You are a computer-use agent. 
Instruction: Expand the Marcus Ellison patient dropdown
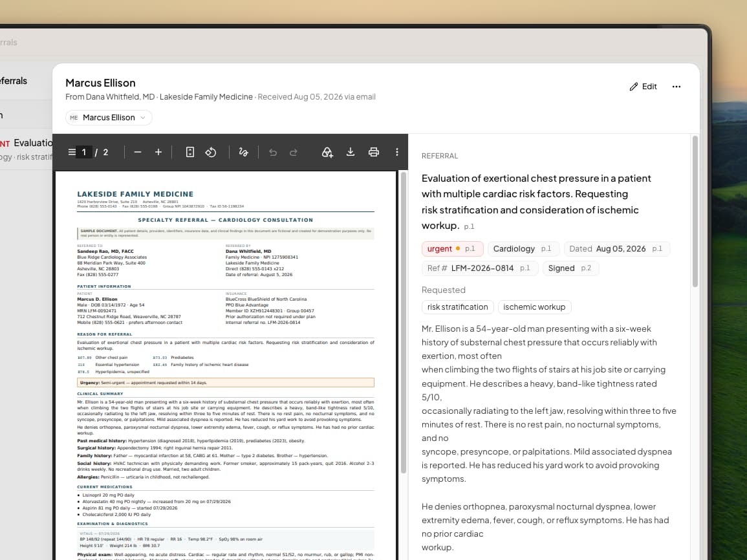[x=109, y=118]
